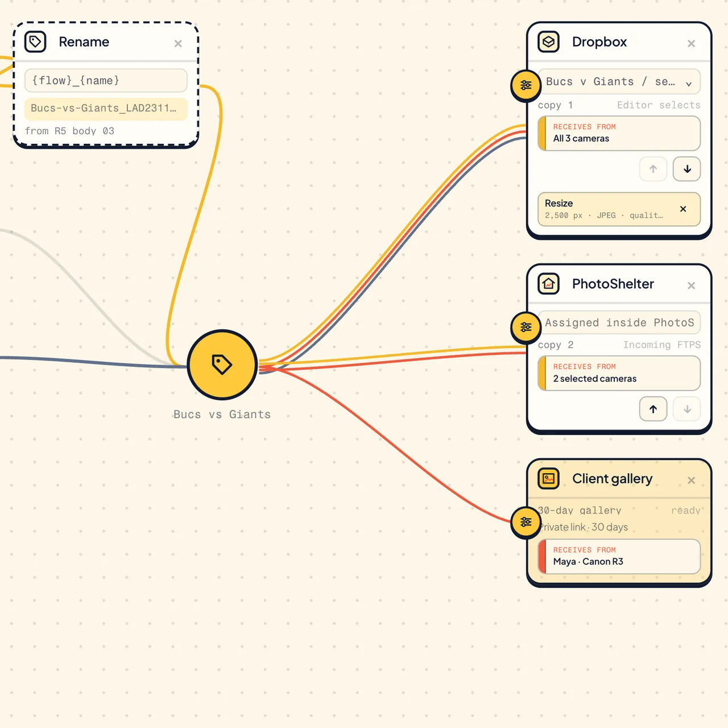Close the PhotoShelter card
Viewport: 728px width, 728px height.
coord(691,286)
